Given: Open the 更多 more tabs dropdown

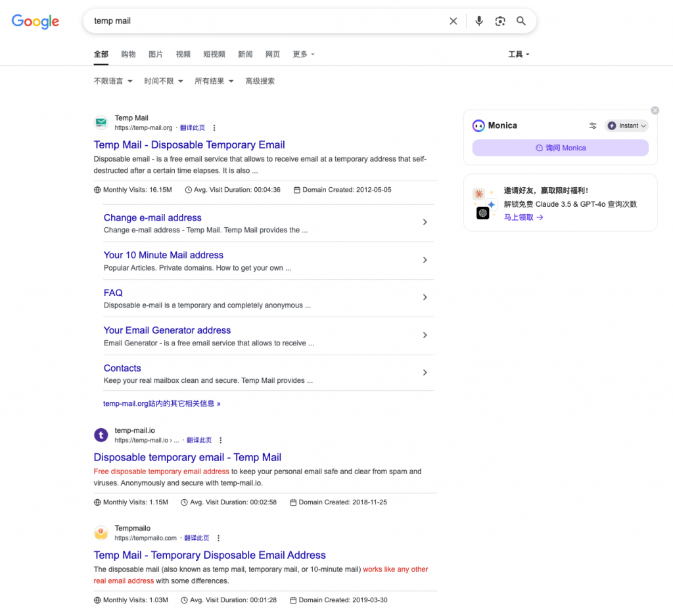Looking at the screenshot, I should (304, 55).
